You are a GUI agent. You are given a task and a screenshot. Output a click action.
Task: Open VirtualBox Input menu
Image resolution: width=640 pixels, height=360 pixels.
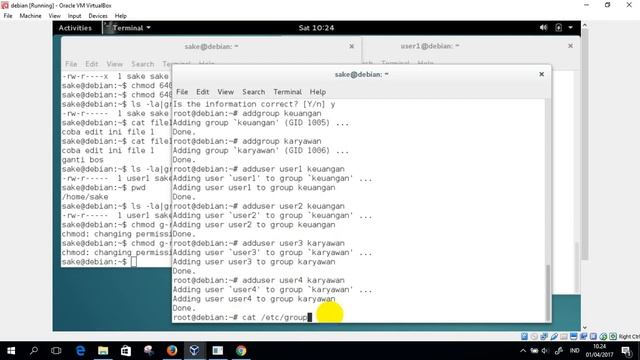74,16
